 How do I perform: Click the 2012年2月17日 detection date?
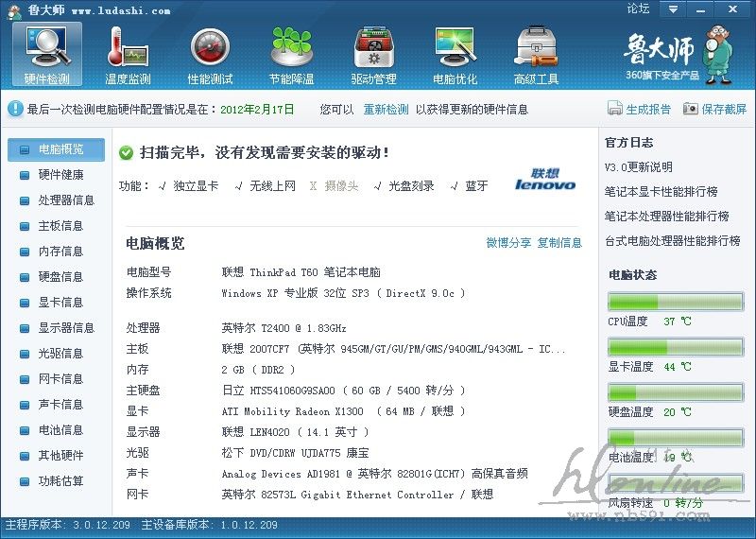pyautogui.click(x=257, y=110)
